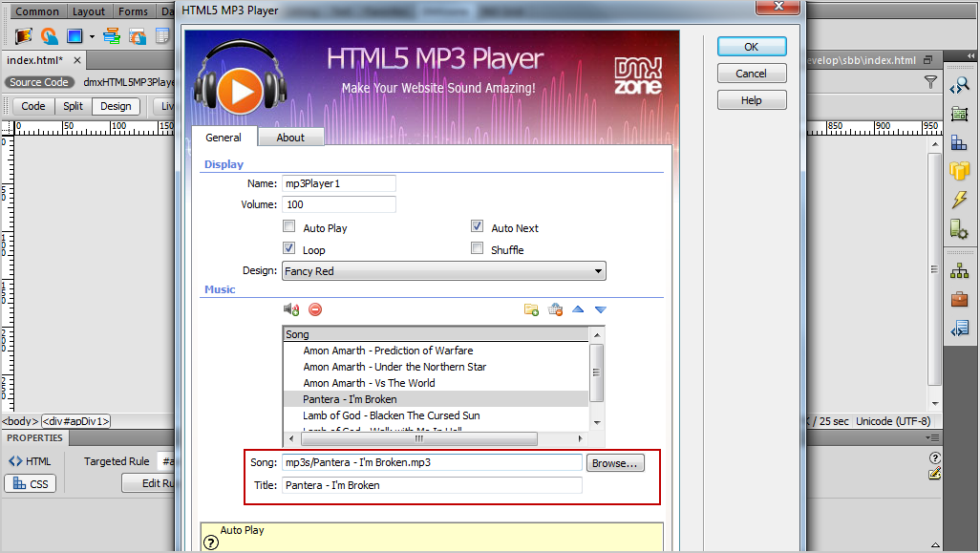Click the Song path input field

click(432, 462)
